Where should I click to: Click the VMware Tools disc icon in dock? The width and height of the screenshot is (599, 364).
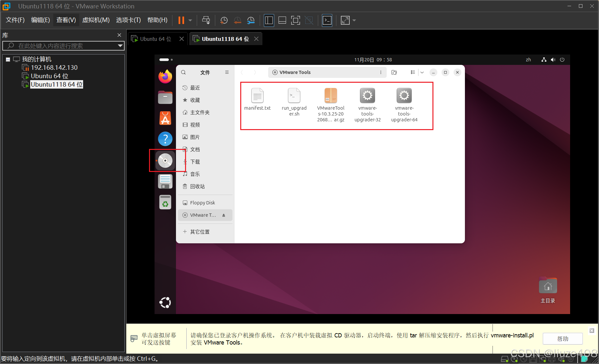(165, 161)
